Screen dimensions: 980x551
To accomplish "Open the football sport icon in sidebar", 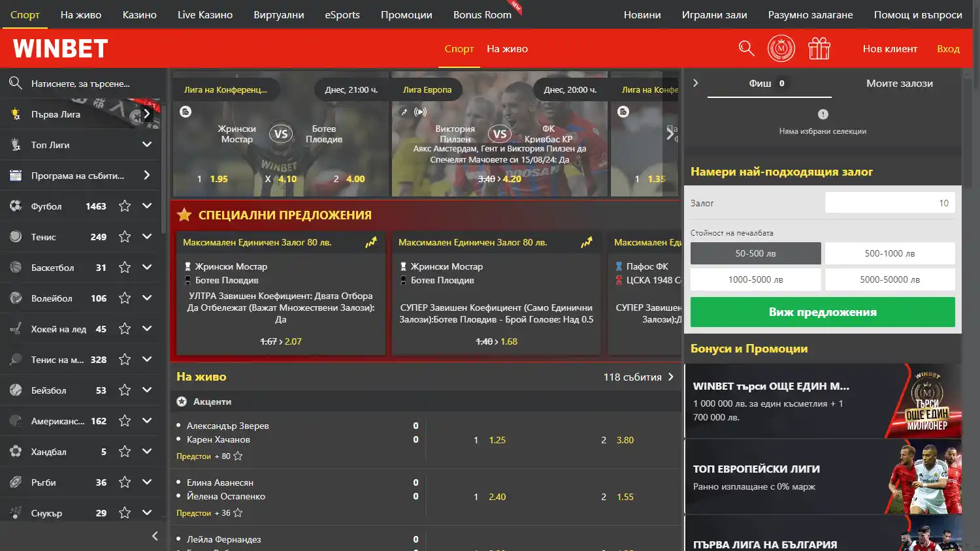I will point(16,206).
